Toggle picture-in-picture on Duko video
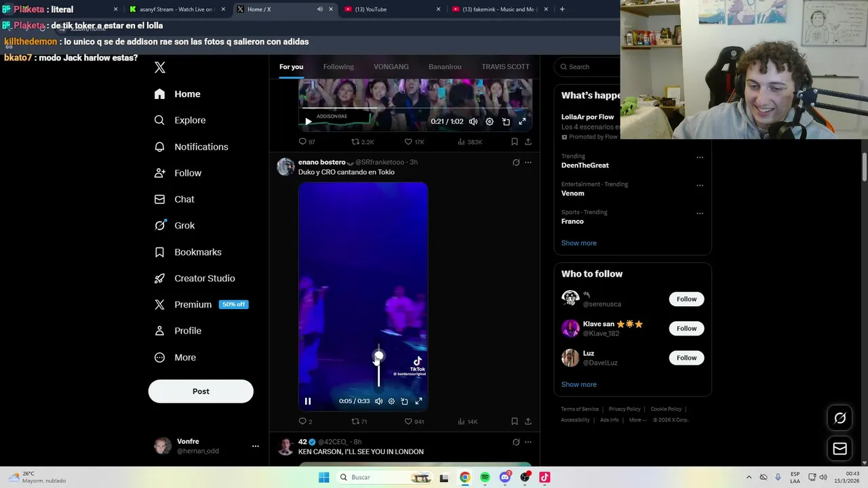 click(404, 401)
